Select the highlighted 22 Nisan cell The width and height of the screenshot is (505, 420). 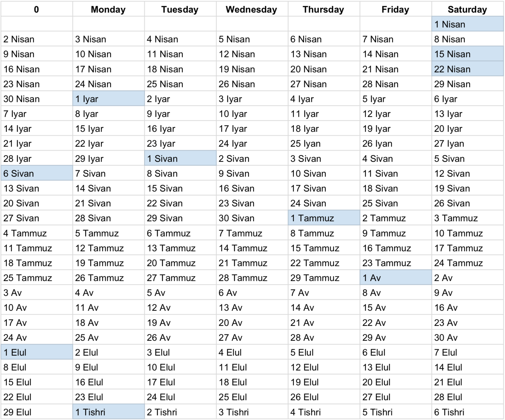click(467, 69)
